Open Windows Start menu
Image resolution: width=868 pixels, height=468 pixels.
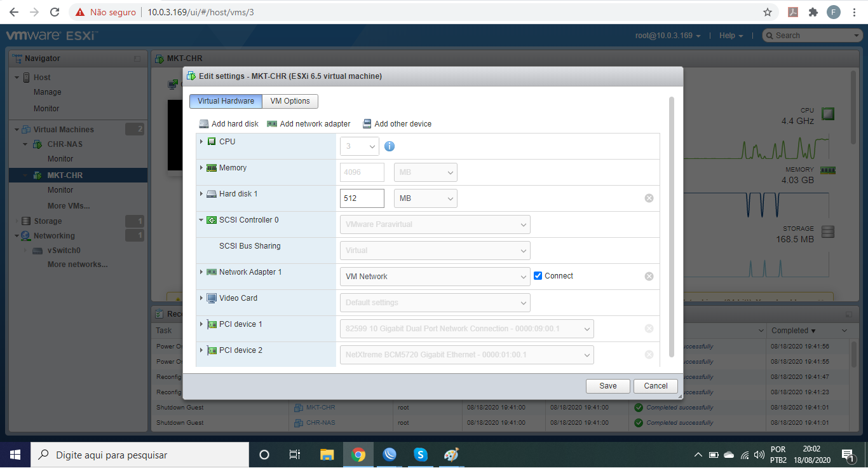click(x=15, y=455)
